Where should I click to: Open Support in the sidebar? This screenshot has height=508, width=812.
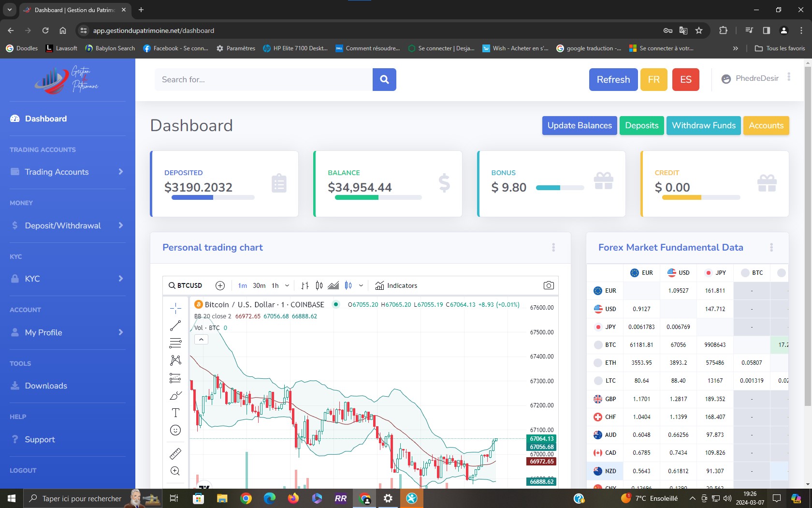[x=40, y=439]
